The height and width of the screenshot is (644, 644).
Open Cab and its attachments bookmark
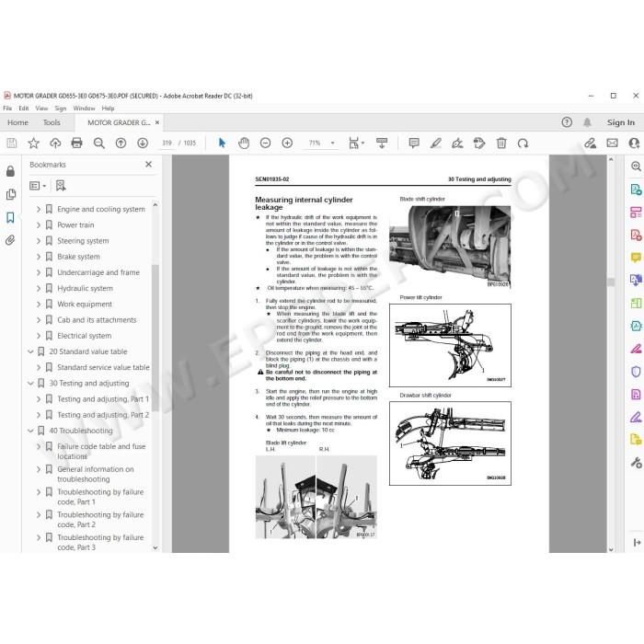click(97, 320)
